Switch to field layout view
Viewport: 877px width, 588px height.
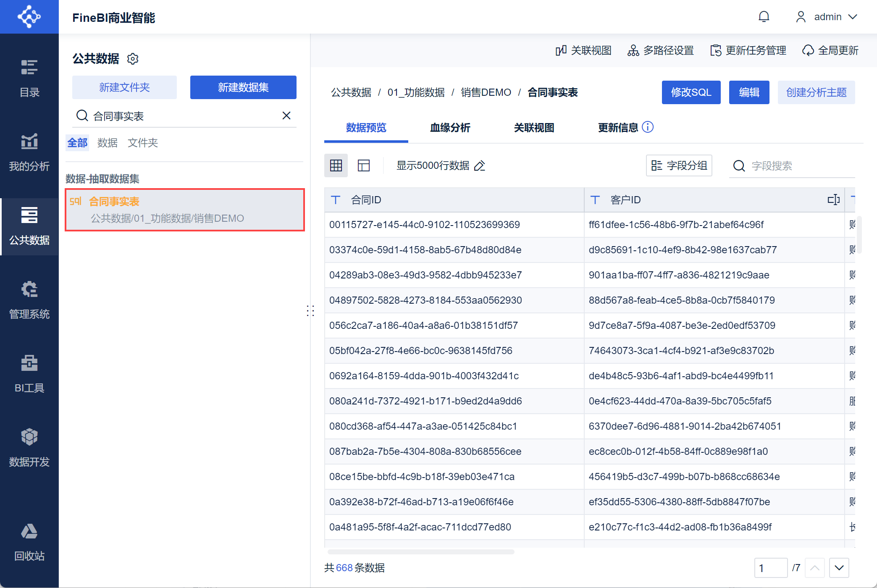364,165
